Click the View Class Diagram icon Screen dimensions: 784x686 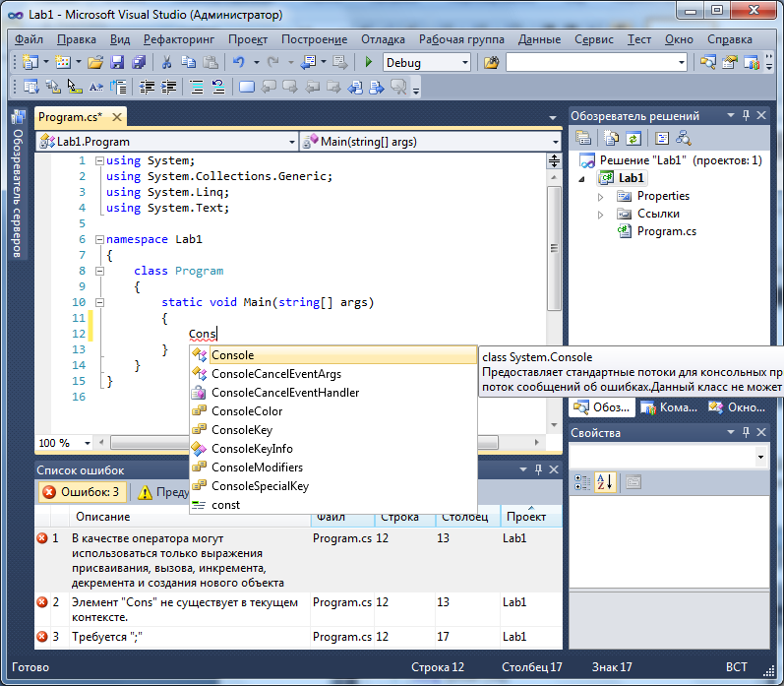coord(683,138)
